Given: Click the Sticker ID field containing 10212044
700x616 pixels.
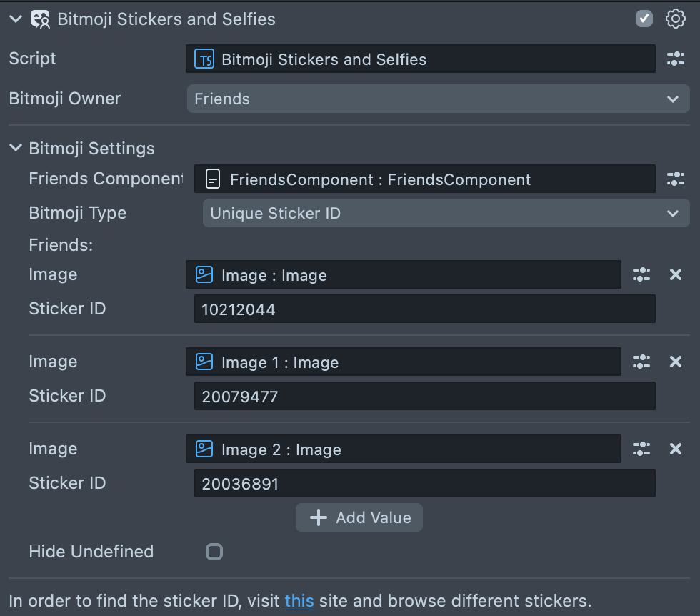Looking at the screenshot, I should pos(424,309).
